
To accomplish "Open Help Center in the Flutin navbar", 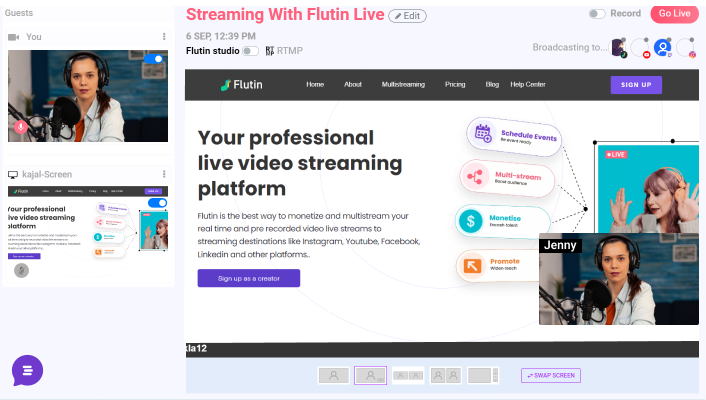I will coord(528,84).
